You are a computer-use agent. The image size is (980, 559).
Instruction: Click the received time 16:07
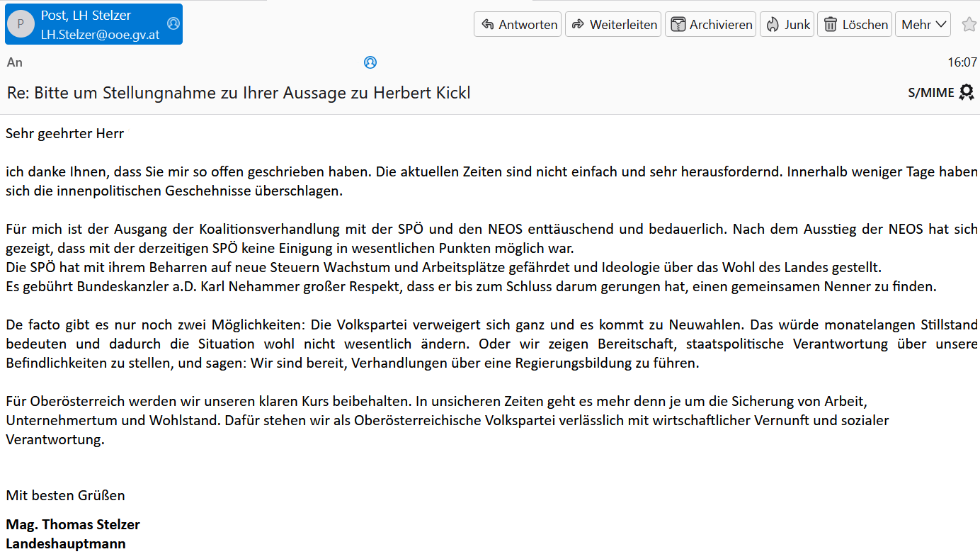(962, 62)
